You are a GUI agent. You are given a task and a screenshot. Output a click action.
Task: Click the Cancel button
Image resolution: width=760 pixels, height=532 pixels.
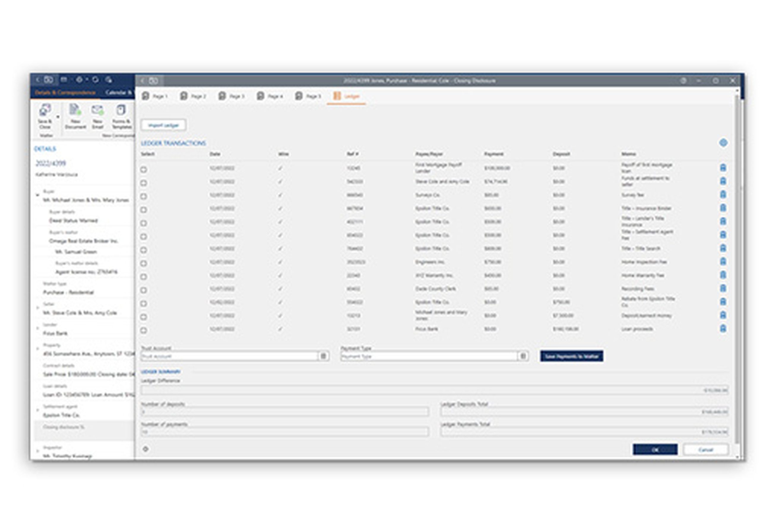coord(705,450)
